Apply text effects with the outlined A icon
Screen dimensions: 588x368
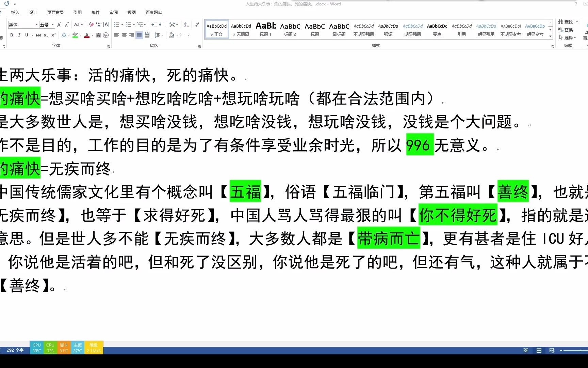[x=64, y=35]
